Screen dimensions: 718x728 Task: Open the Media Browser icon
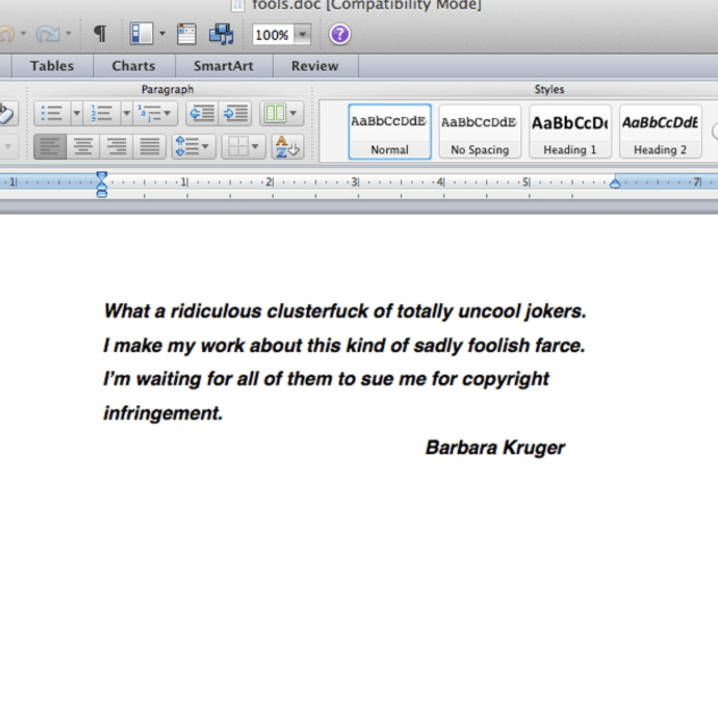221,34
